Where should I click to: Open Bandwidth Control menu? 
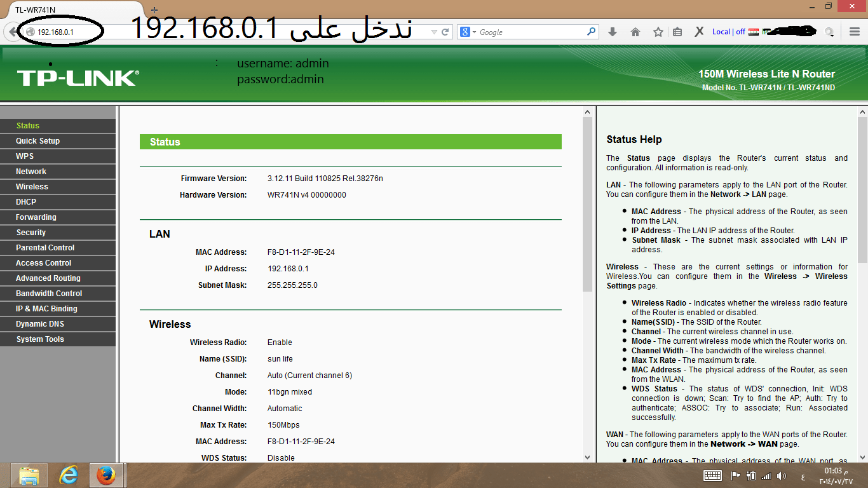pyautogui.click(x=58, y=294)
